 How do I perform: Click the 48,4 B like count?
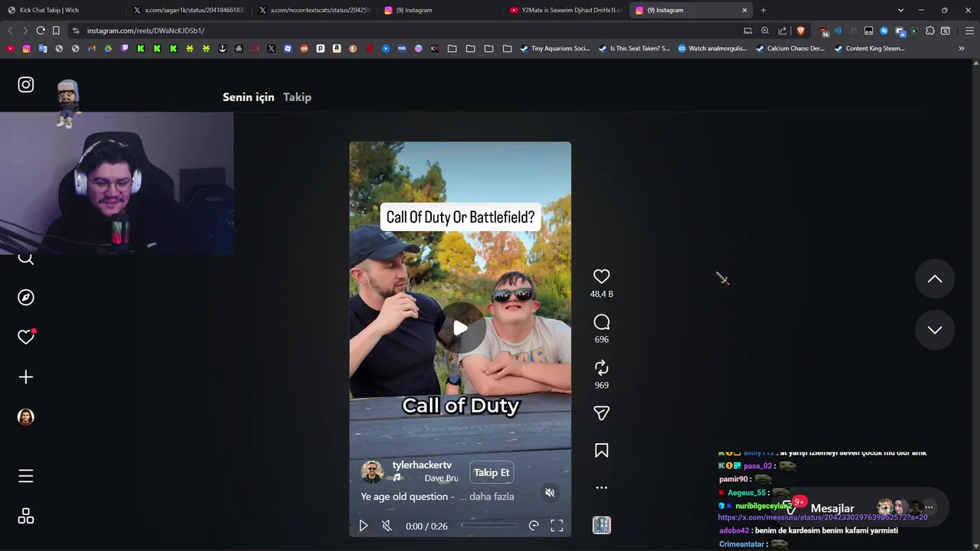tap(602, 294)
